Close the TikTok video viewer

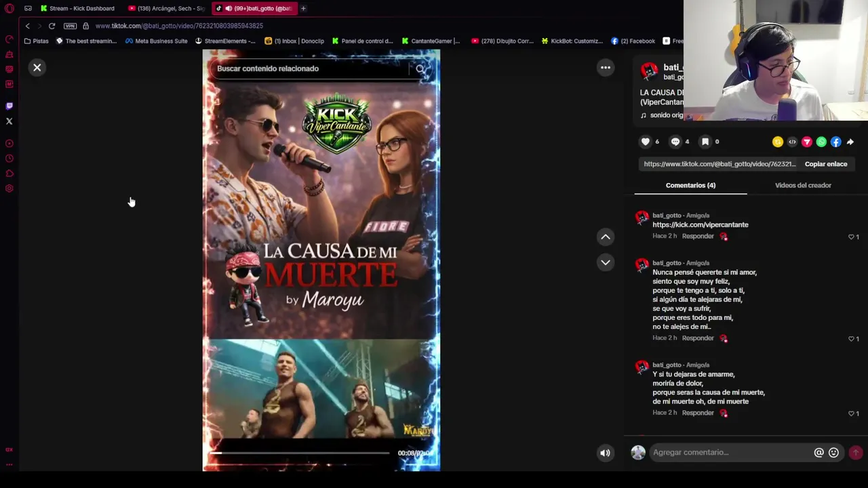pyautogui.click(x=37, y=68)
